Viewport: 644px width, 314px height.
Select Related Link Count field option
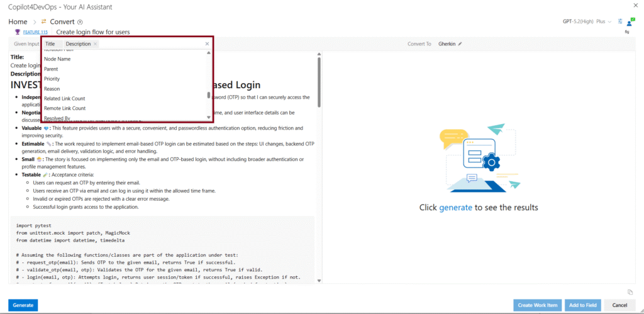tap(65, 99)
